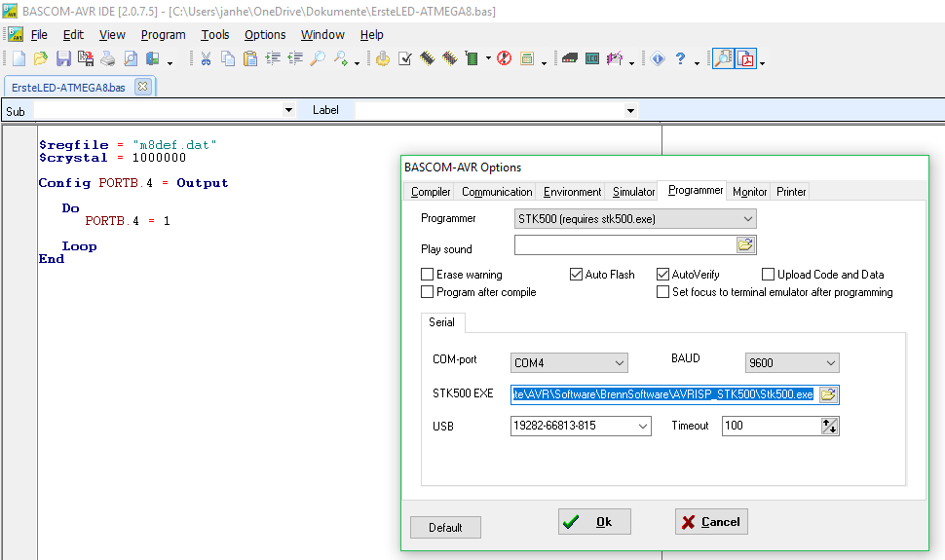Open the BAUD rate dropdown

tap(830, 363)
